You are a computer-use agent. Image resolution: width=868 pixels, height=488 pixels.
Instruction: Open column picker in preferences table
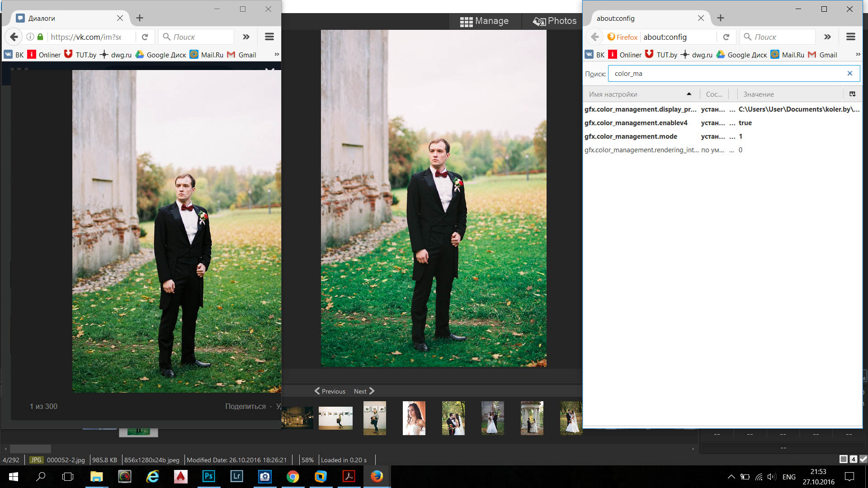(852, 94)
